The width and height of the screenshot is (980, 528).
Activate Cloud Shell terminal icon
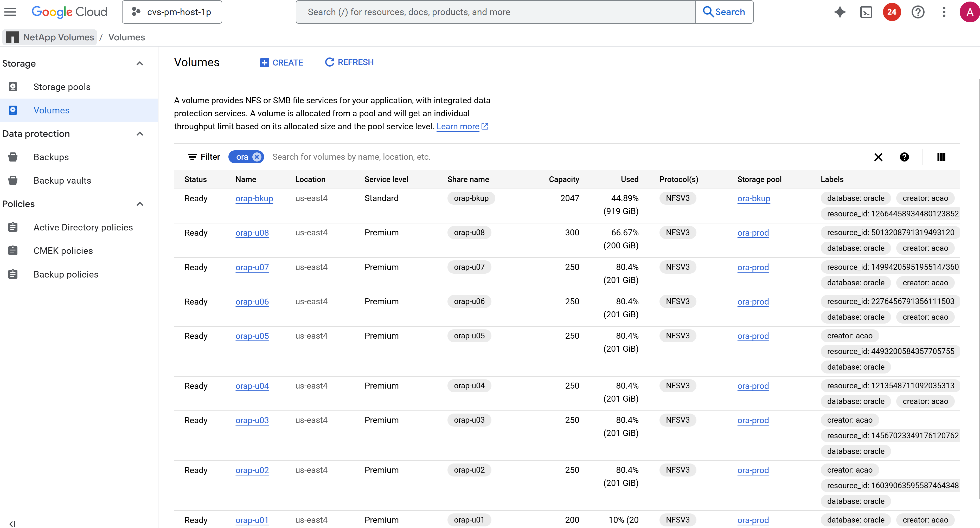click(866, 12)
